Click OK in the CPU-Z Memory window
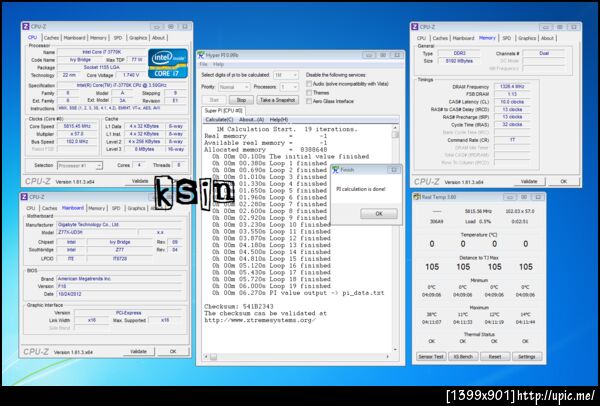 click(564, 181)
